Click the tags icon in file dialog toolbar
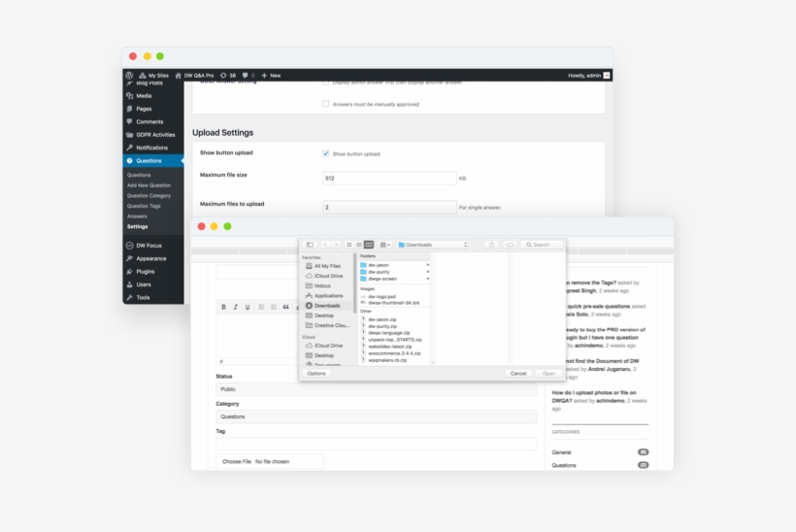 pyautogui.click(x=511, y=245)
